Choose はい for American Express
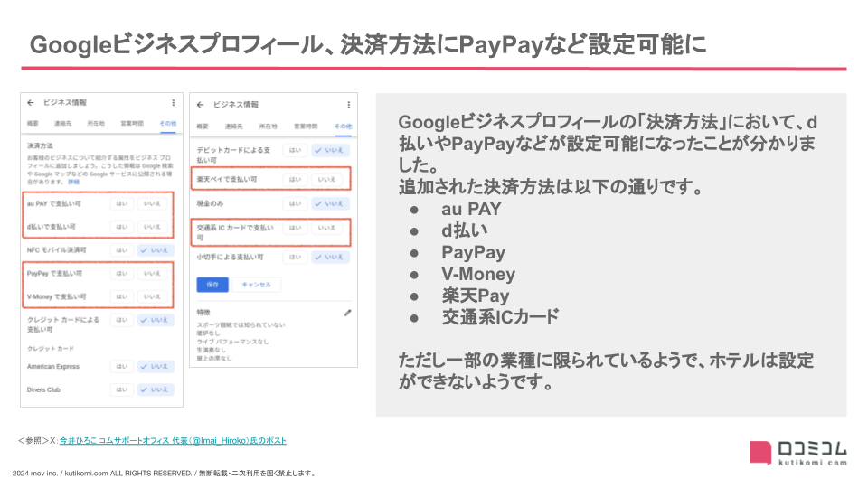 (122, 366)
